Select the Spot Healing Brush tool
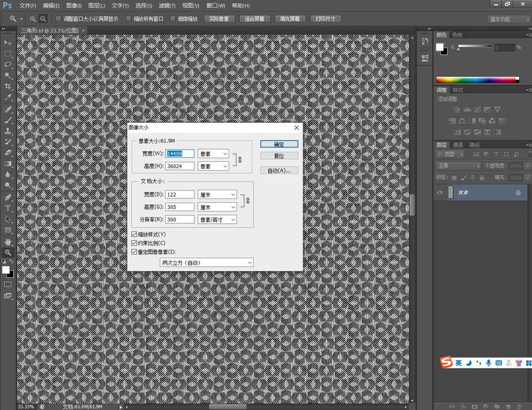This screenshot has height=410, width=532. pos(8,109)
